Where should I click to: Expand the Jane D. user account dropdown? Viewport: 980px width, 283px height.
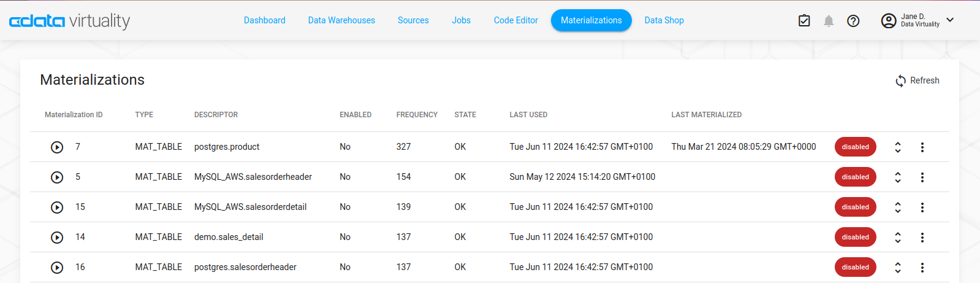pyautogui.click(x=950, y=20)
